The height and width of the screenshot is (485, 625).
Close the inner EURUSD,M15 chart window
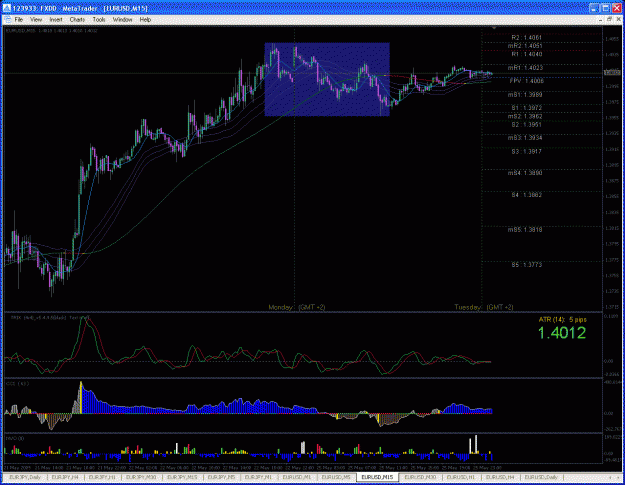coord(618,20)
